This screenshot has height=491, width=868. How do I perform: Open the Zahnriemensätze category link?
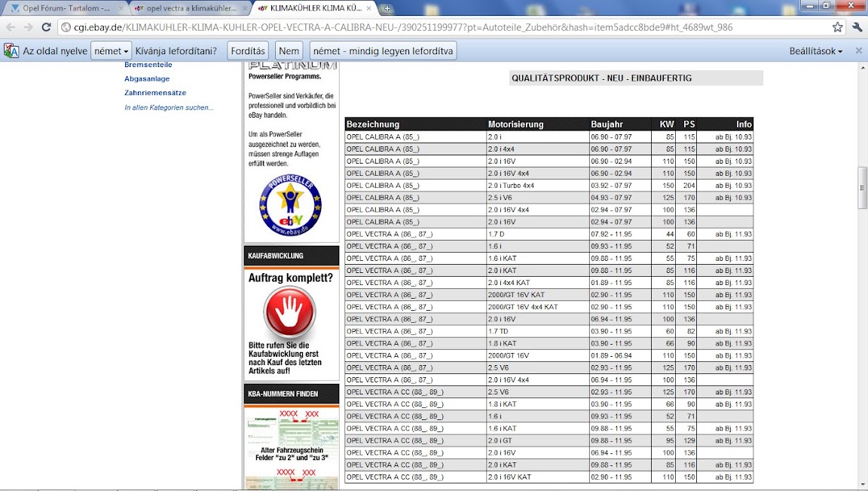click(155, 93)
